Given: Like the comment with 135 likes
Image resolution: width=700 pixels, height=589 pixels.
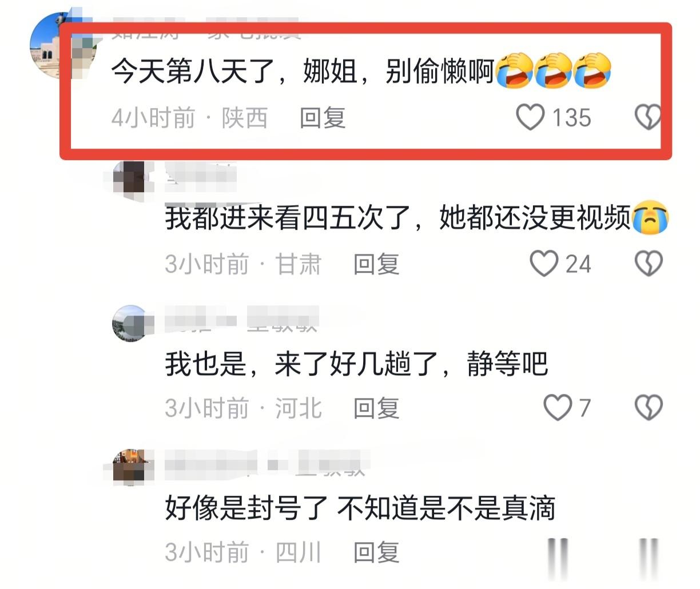Looking at the screenshot, I should tap(530, 117).
